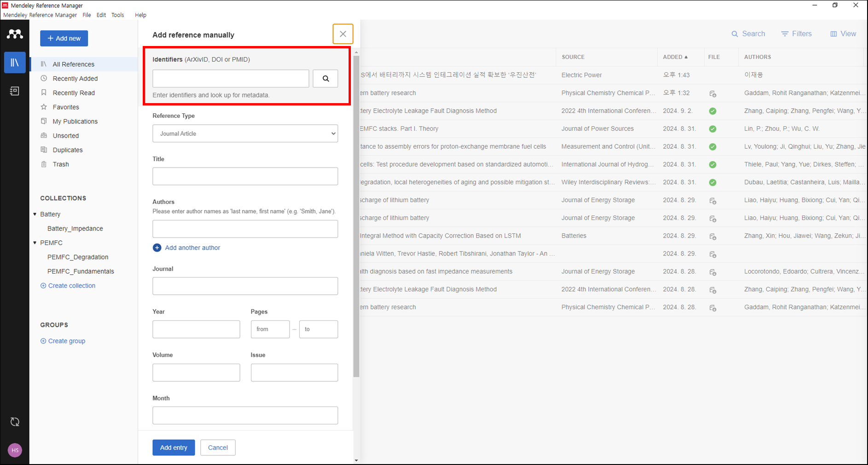The height and width of the screenshot is (465, 868).
Task: Click the Title input field
Action: 245,176
